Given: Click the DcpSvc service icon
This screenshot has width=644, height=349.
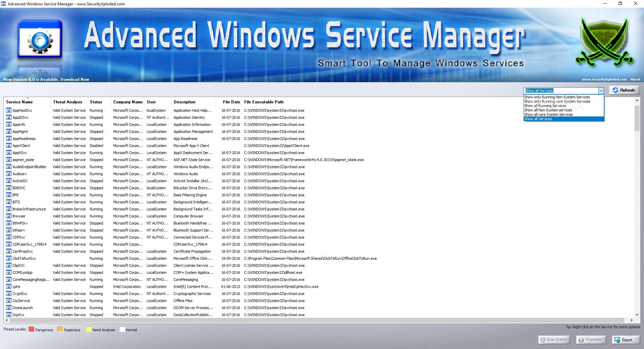Looking at the screenshot, I should 9,314.
